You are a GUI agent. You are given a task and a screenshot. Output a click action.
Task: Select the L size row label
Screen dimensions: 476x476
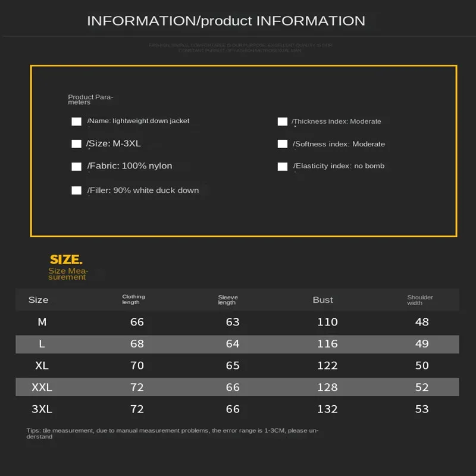coord(42,344)
